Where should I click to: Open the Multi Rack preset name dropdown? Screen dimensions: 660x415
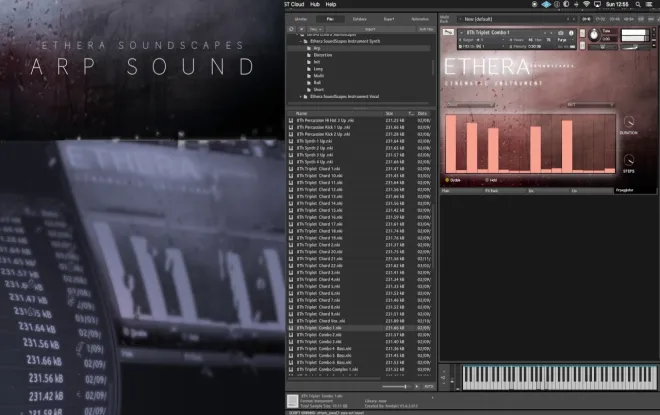pos(460,19)
